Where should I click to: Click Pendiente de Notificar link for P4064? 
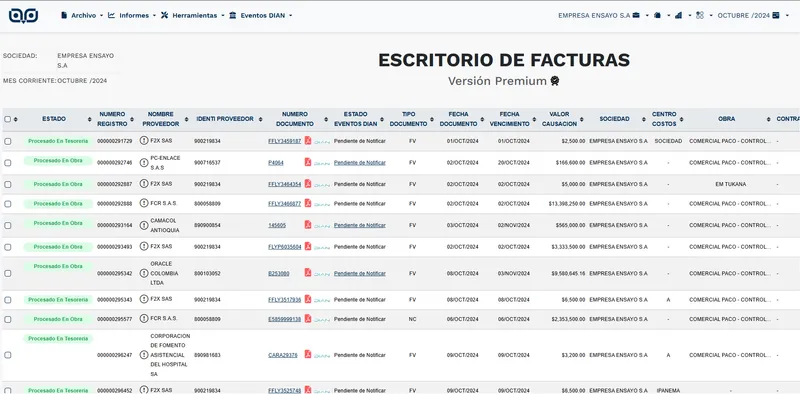click(360, 163)
